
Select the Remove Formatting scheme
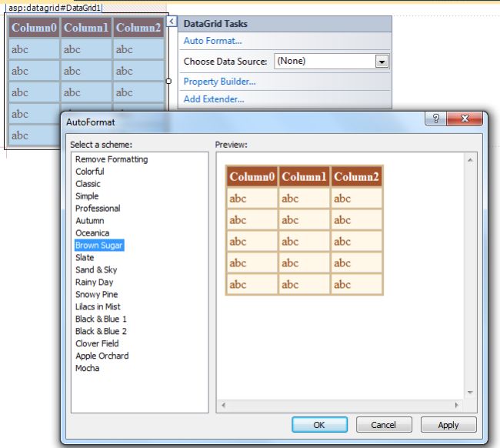[112, 159]
